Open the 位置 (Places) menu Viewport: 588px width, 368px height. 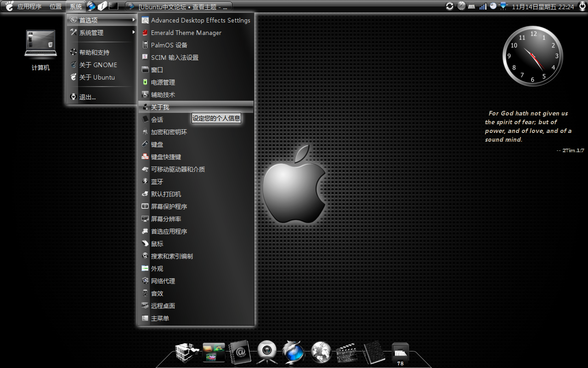tap(56, 6)
